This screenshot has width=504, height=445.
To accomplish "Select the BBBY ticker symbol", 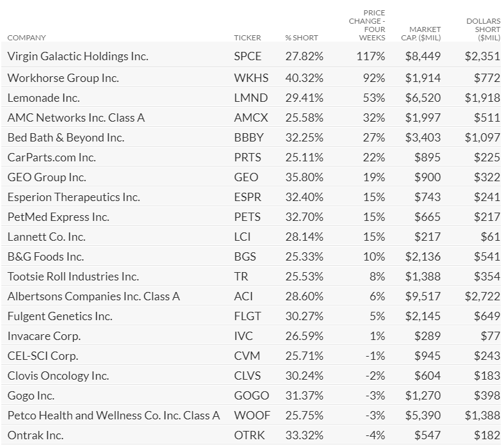I will [x=248, y=138].
